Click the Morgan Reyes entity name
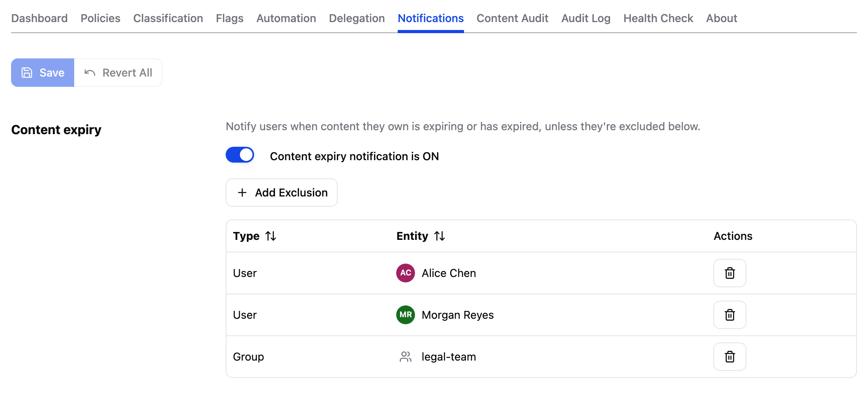Image resolution: width=868 pixels, height=404 pixels. tap(457, 315)
